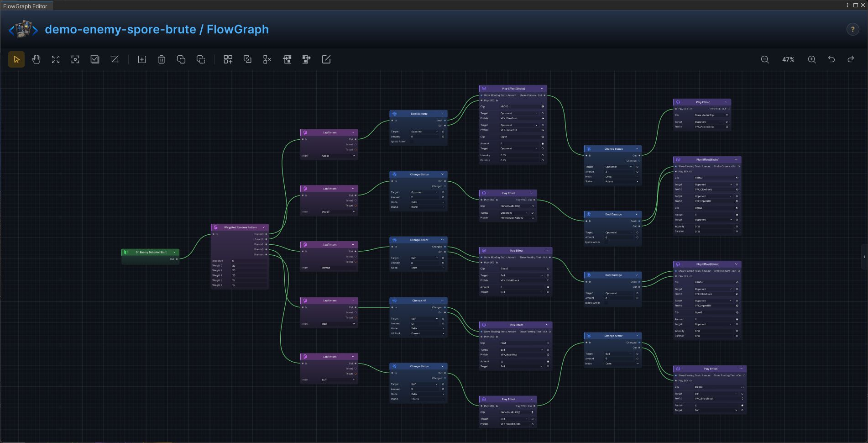Click the focus-on-selection frame icon

(x=75, y=59)
